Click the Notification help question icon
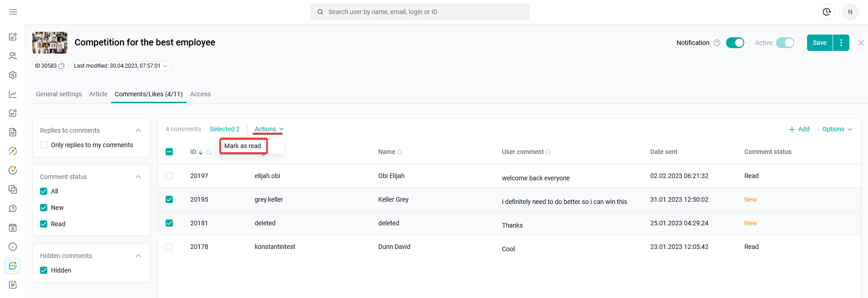The height and width of the screenshot is (298, 868). pos(717,43)
